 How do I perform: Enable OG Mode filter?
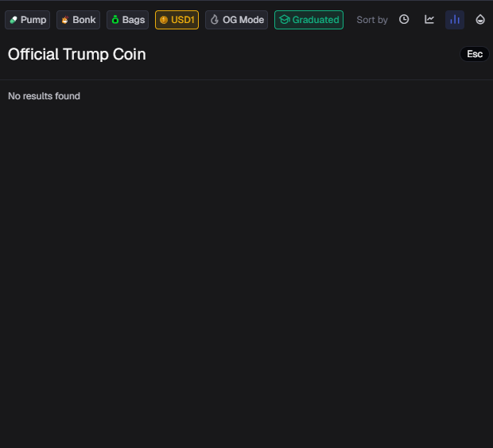pyautogui.click(x=236, y=20)
